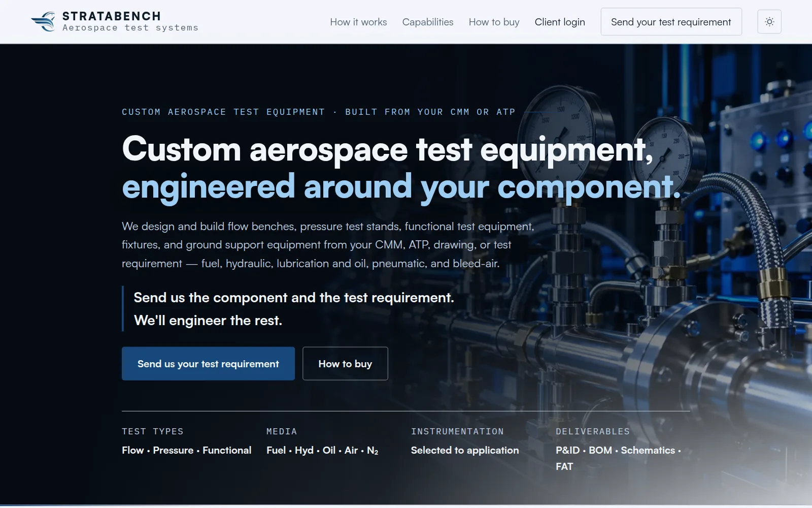Image resolution: width=812 pixels, height=508 pixels.
Task: Click Send your test requirement header button
Action: [671, 22]
